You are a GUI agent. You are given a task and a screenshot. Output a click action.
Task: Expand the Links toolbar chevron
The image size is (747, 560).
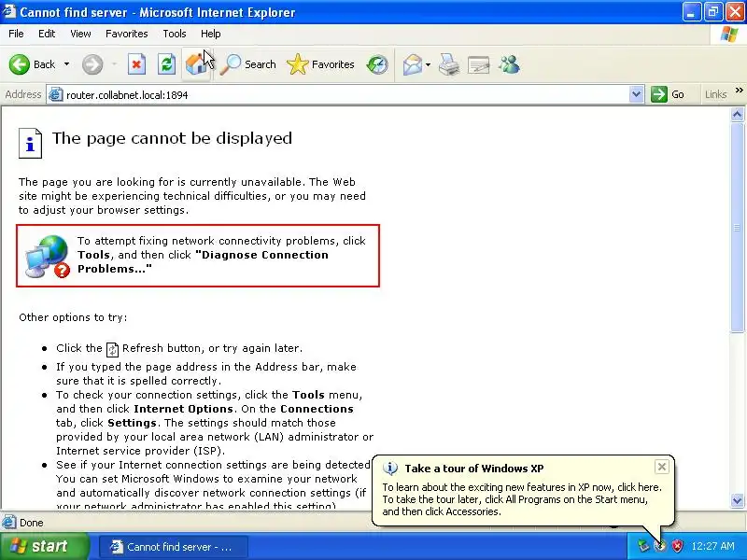(x=739, y=91)
